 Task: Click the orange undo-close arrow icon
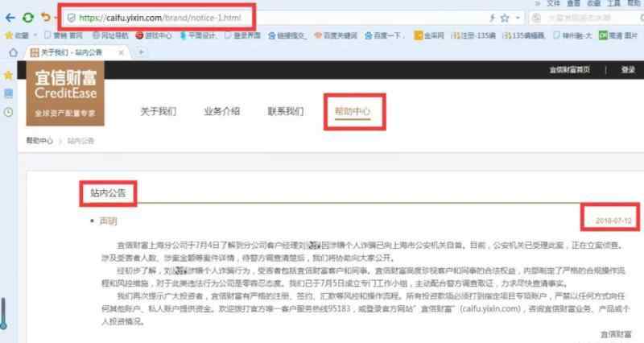[45, 17]
